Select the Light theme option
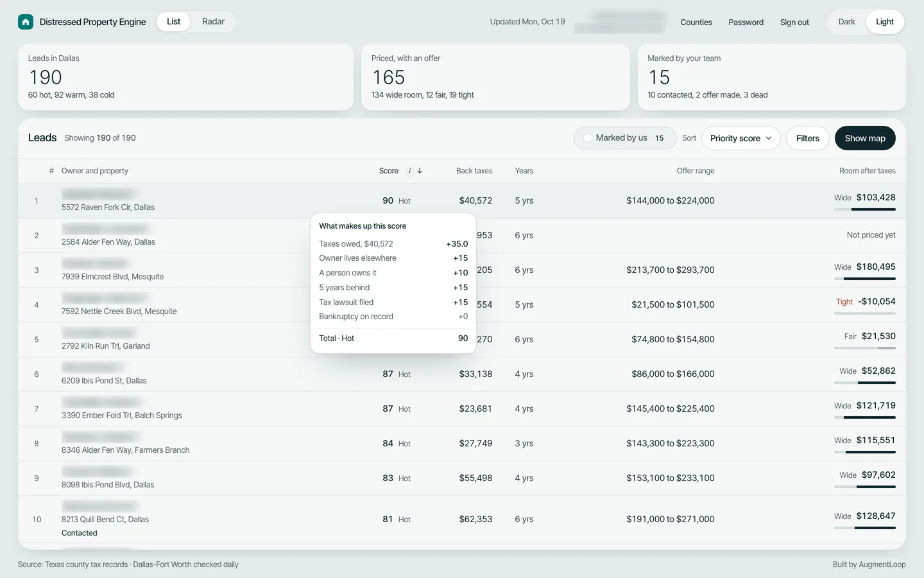 (885, 22)
